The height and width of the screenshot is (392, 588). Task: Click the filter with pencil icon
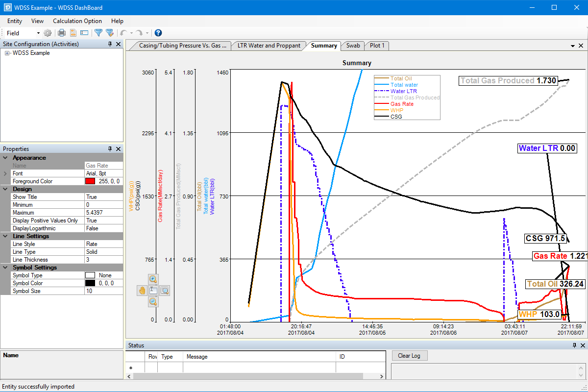pos(110,33)
